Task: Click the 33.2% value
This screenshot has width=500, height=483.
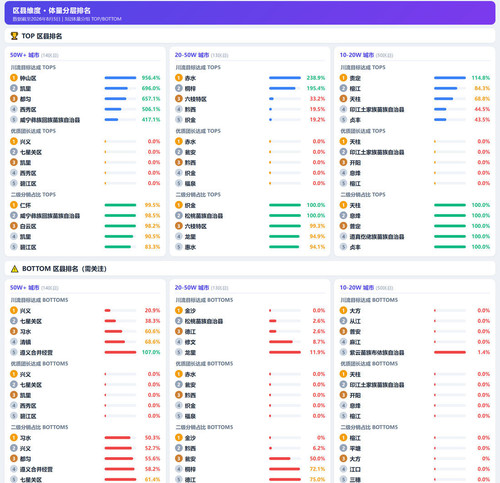Action: [317, 99]
